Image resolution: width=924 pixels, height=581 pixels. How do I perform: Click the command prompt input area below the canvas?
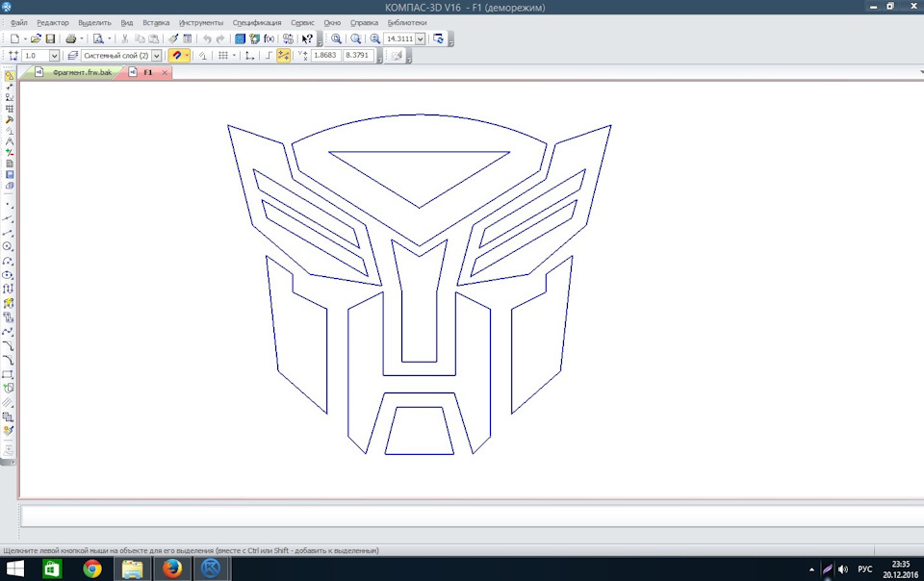(x=472, y=517)
